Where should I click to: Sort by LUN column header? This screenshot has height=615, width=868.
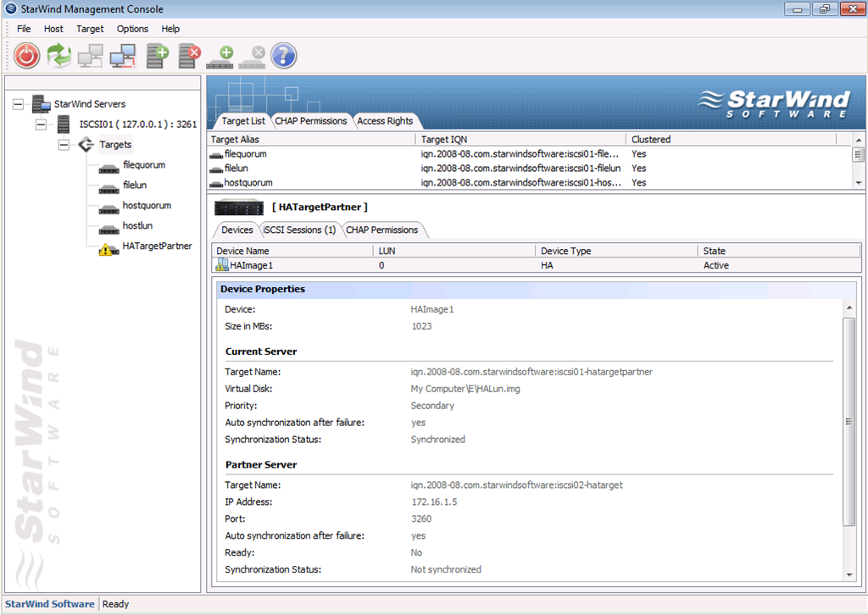coord(454,251)
